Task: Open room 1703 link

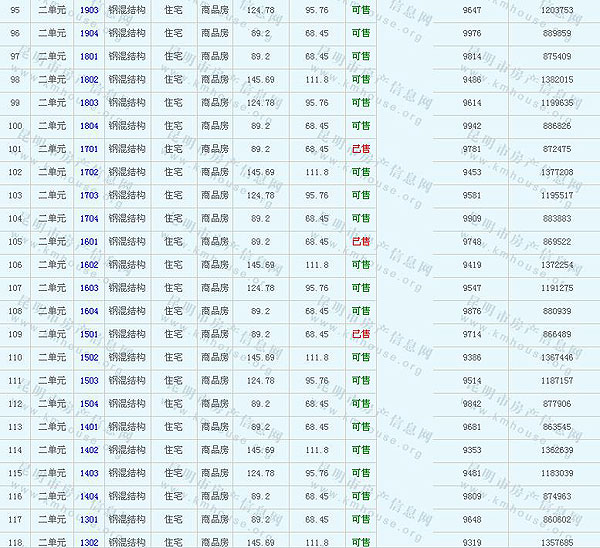Action: [x=88, y=195]
